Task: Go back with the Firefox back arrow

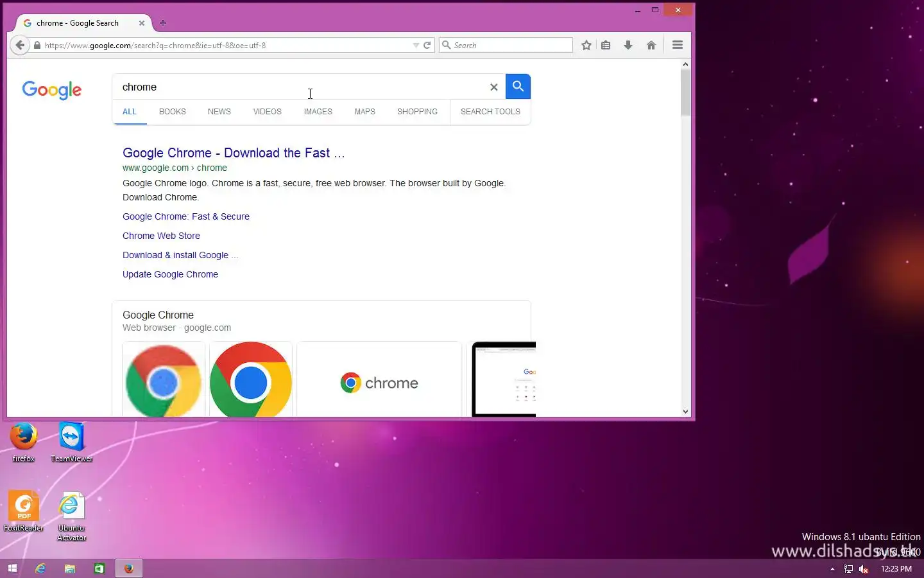Action: coord(20,45)
